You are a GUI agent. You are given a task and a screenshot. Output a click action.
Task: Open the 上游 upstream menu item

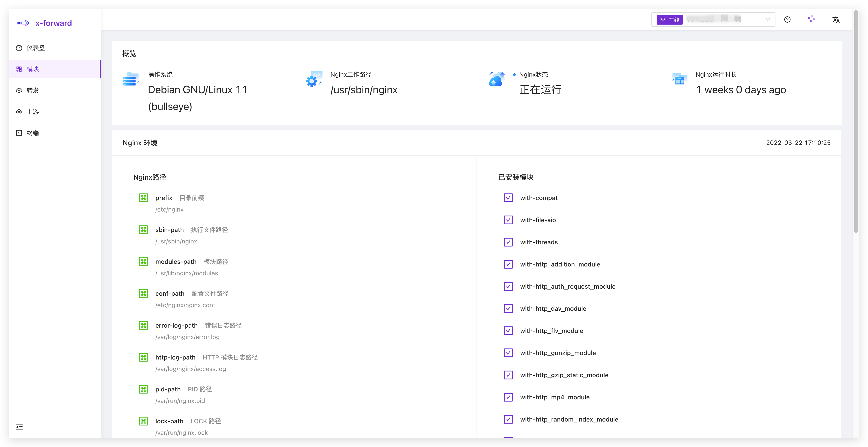[x=33, y=112]
